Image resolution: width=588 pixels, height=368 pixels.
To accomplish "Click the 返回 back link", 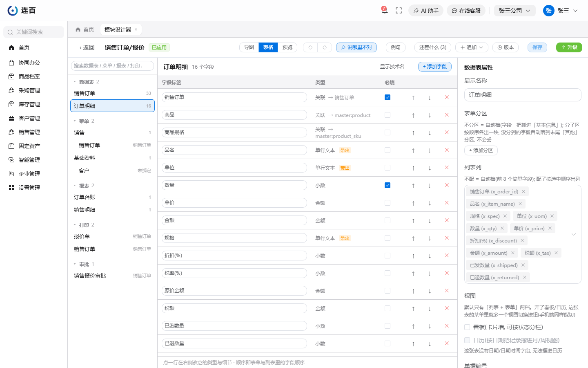I will pos(87,48).
